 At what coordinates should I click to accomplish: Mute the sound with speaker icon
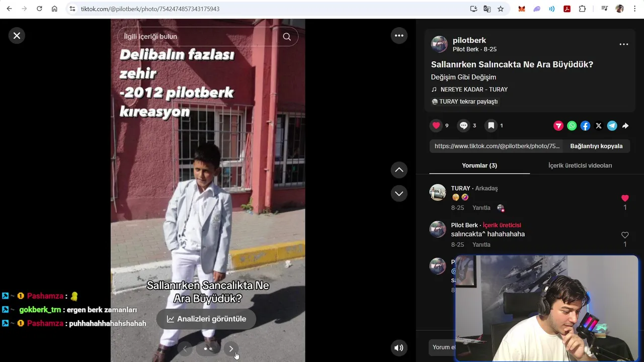[x=399, y=347]
